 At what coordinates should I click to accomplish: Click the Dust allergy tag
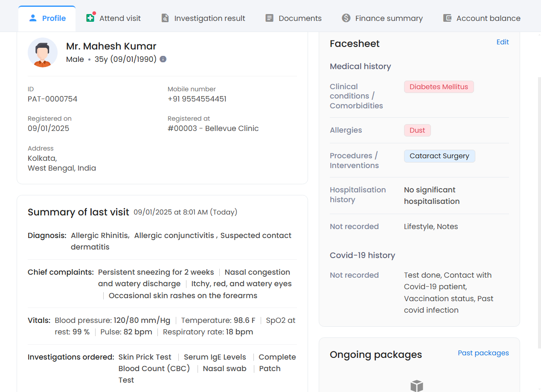click(x=417, y=131)
